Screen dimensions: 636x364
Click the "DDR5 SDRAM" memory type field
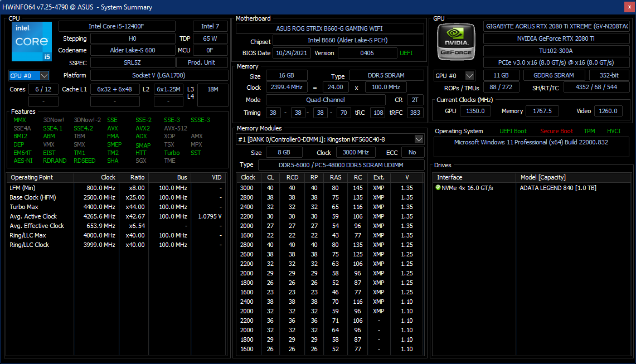point(386,75)
